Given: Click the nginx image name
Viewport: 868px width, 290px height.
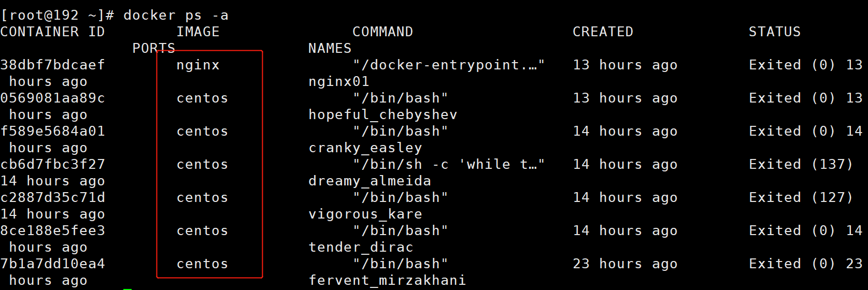Looking at the screenshot, I should coord(198,65).
